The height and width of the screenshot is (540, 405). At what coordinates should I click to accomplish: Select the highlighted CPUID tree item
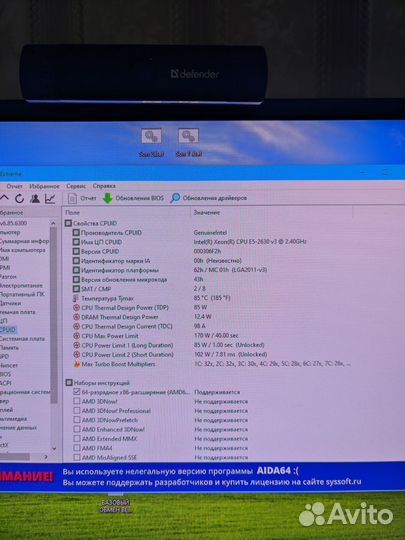coord(8,330)
